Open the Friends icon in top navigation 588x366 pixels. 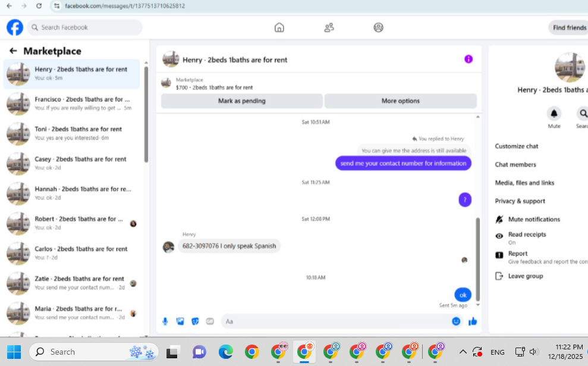tap(329, 27)
